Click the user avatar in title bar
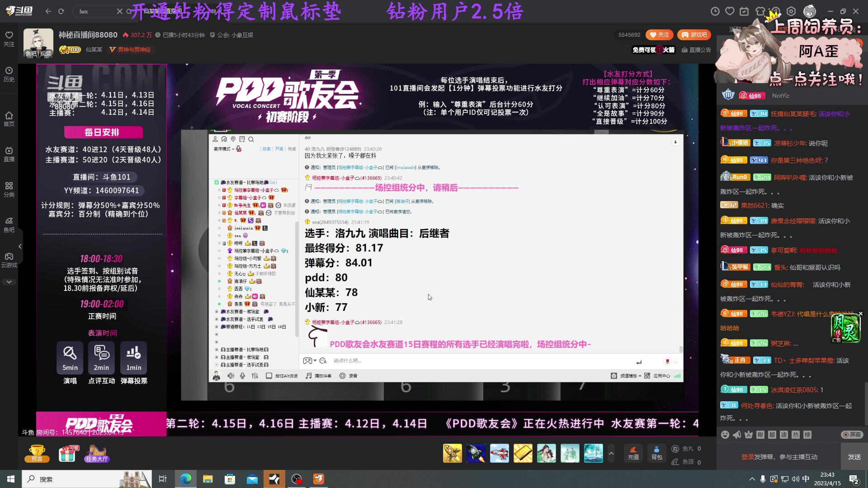The height and width of the screenshot is (488, 868). click(810, 11)
